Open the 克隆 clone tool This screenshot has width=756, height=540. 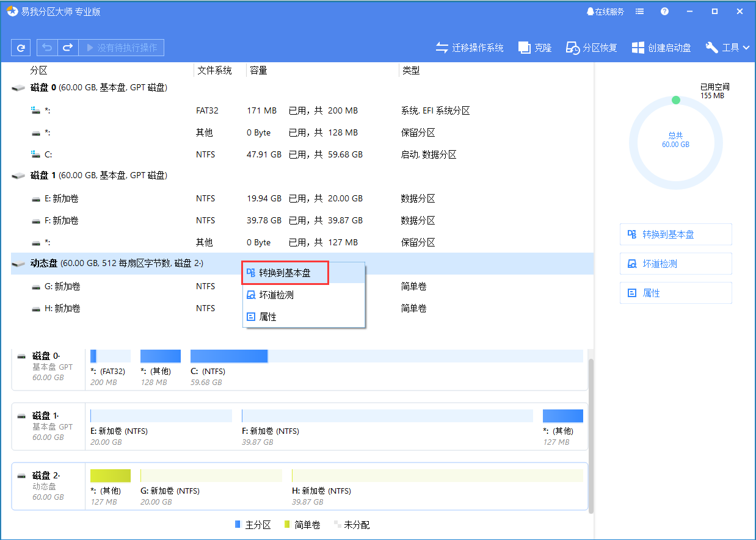[x=535, y=48]
